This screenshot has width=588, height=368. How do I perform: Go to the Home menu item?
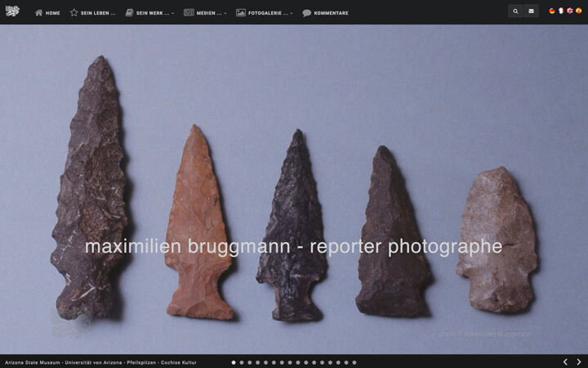tap(47, 12)
